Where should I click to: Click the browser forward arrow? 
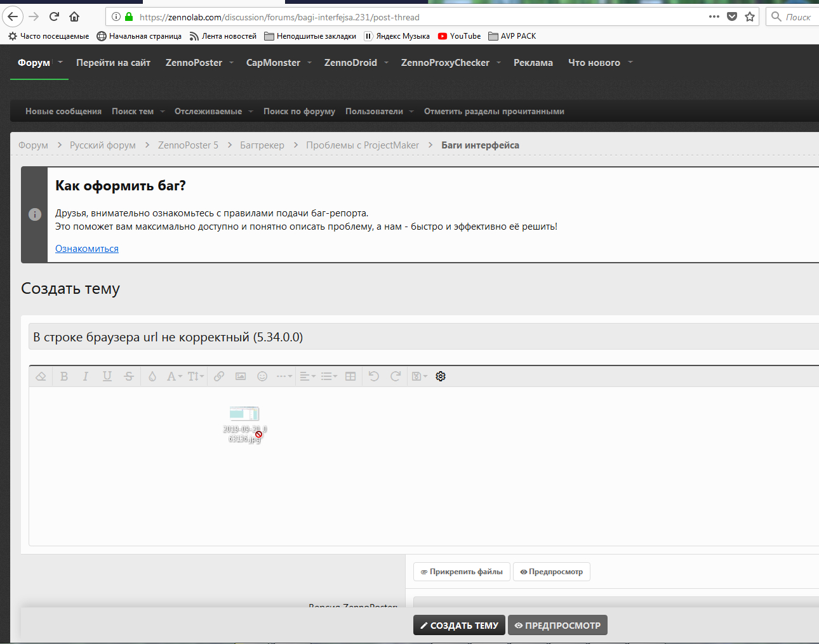point(34,16)
